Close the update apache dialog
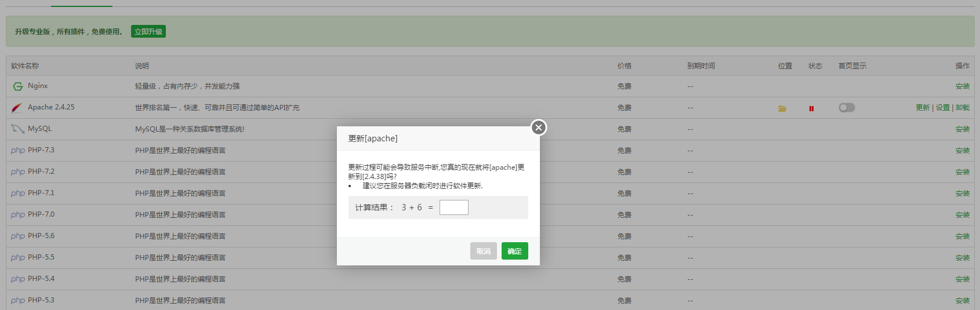Image resolution: width=980 pixels, height=310 pixels. tap(539, 127)
